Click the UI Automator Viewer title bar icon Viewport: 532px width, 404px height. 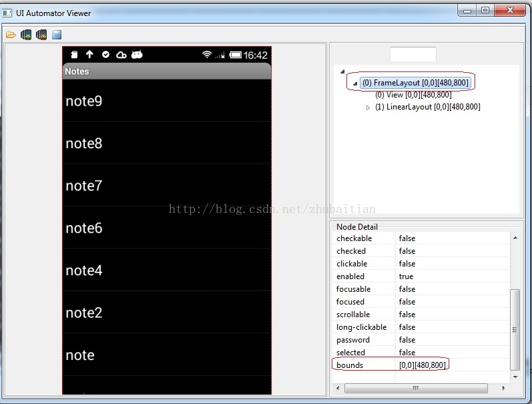7,13
